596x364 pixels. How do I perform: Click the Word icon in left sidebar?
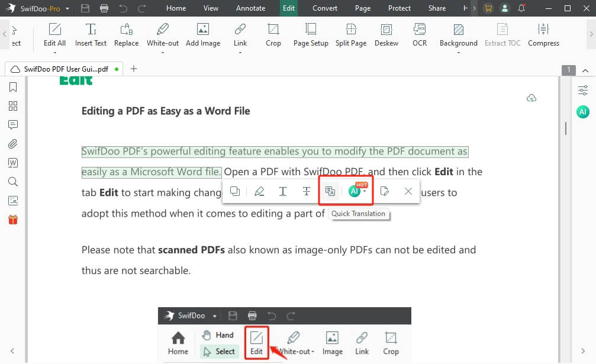coord(13,163)
